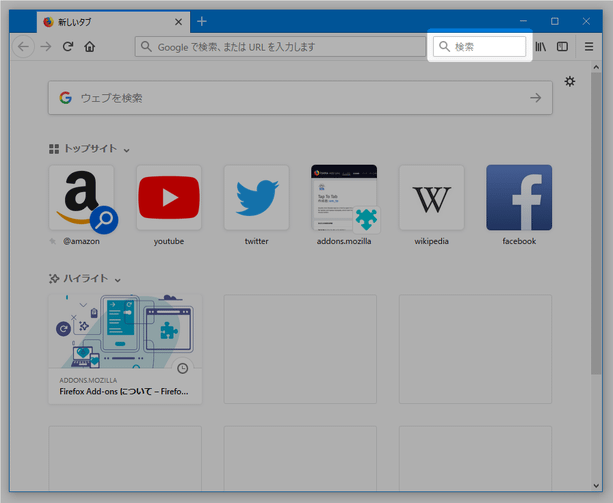Go back with the back arrow button
613x503 pixels.
click(23, 47)
